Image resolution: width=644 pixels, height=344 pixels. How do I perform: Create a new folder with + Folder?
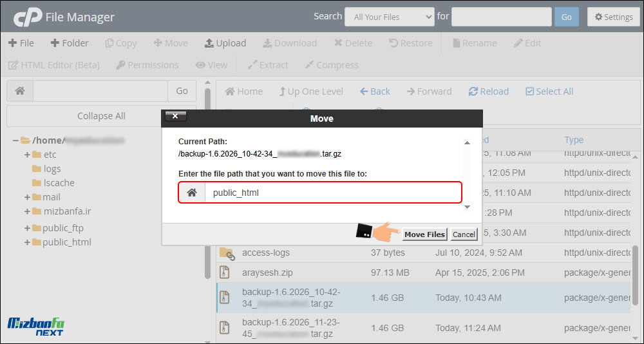click(69, 43)
